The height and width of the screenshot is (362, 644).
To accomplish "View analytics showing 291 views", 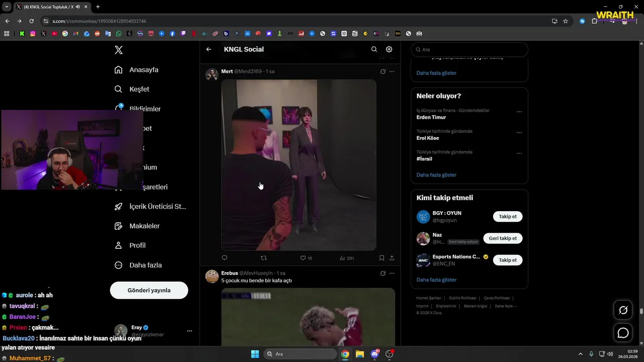I will pyautogui.click(x=347, y=258).
